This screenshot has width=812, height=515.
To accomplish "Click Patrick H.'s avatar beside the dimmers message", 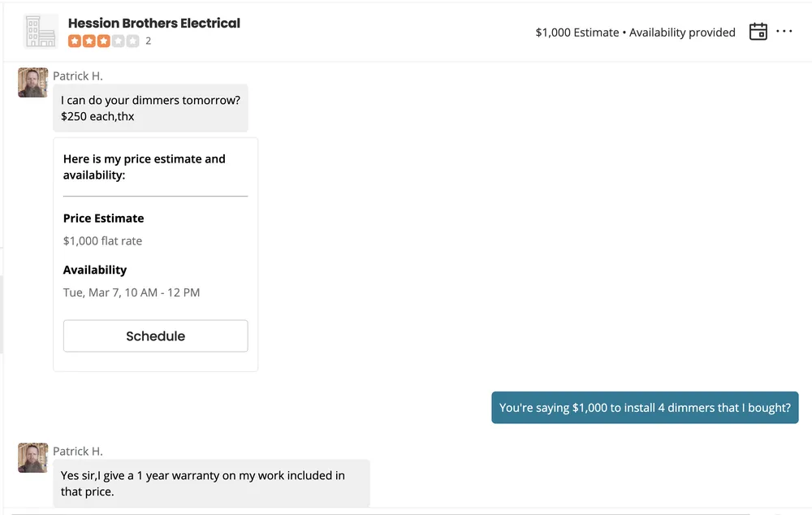I will [x=33, y=83].
